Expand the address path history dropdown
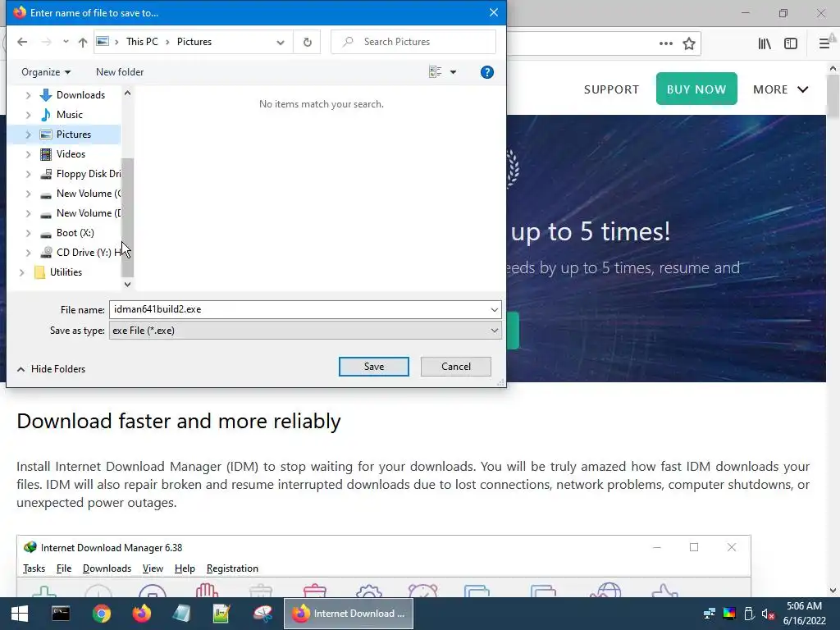The width and height of the screenshot is (840, 630). 281,42
